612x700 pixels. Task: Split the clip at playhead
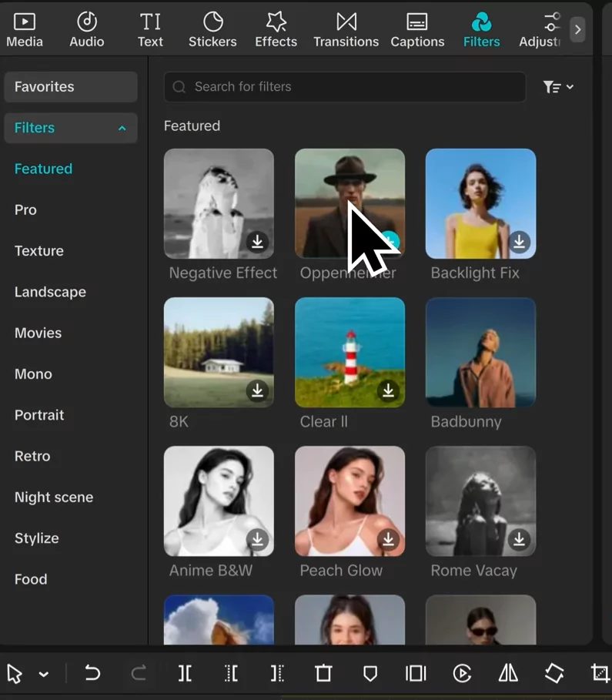click(x=185, y=673)
